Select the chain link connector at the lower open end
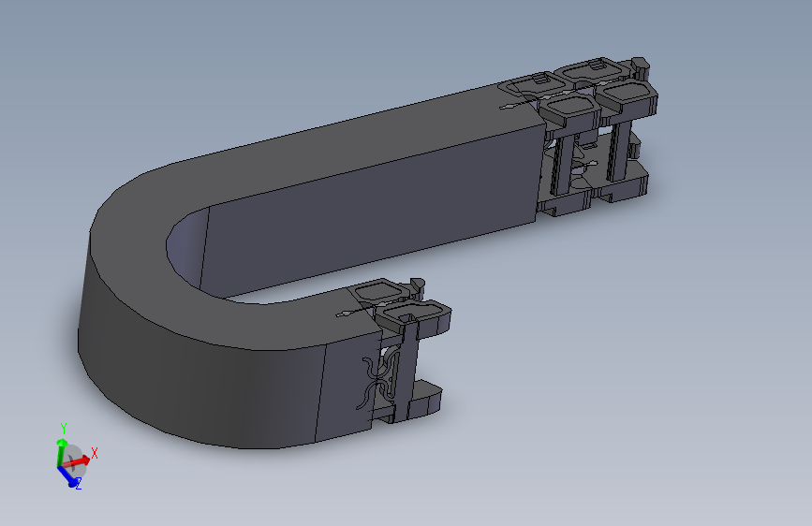Viewport: 812px width, 526px height. [x=399, y=352]
